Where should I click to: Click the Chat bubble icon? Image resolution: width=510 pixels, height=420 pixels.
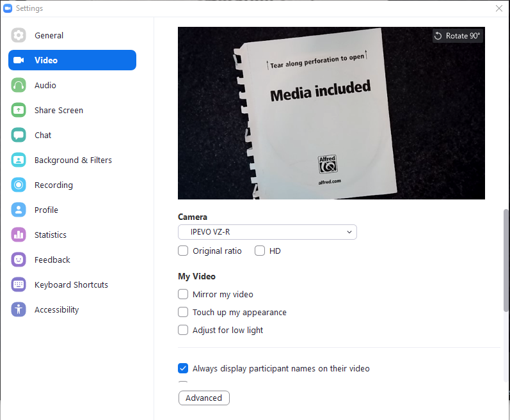(x=19, y=136)
